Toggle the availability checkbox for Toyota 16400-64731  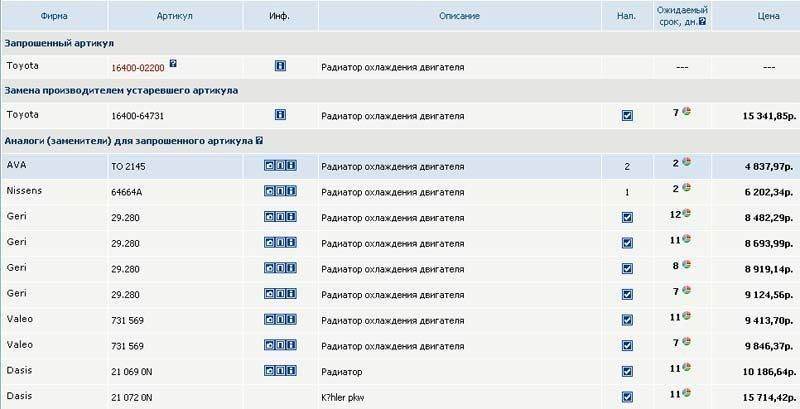(x=627, y=115)
